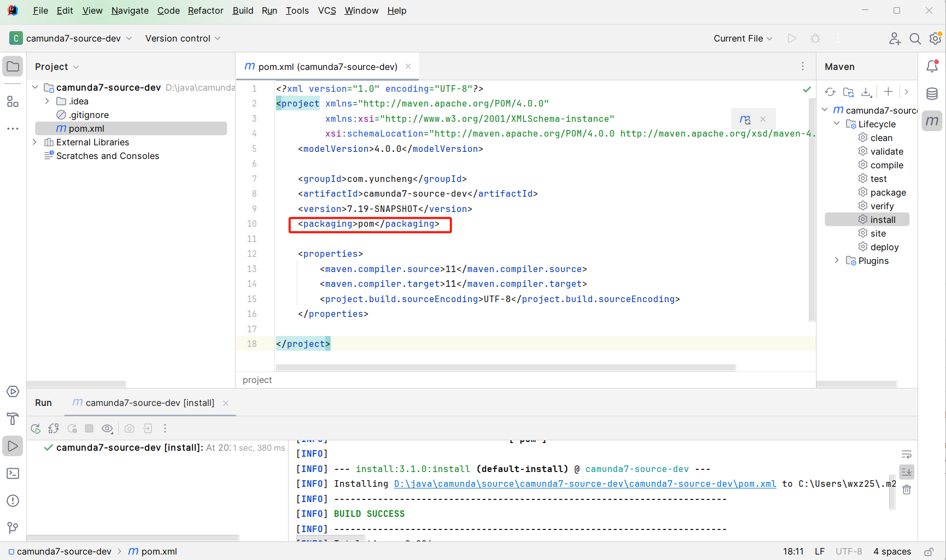946x560 pixels.
Task: Collapse camunda7-source-dev node in Maven panel
Action: [x=825, y=110]
